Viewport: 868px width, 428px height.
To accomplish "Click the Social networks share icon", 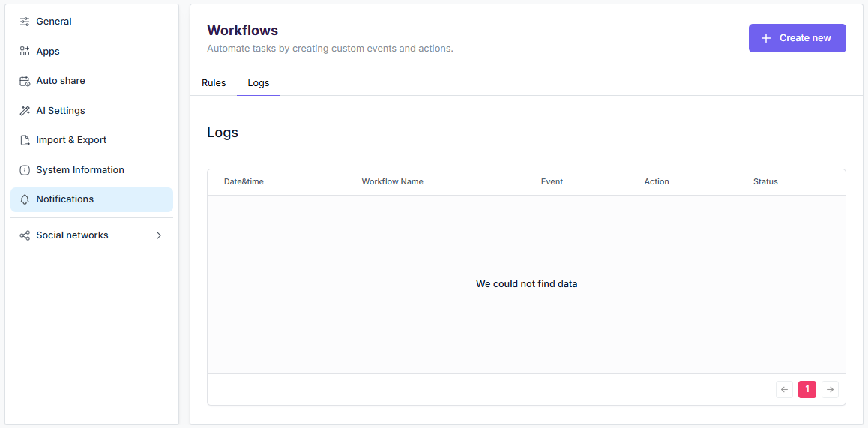I will 25,235.
